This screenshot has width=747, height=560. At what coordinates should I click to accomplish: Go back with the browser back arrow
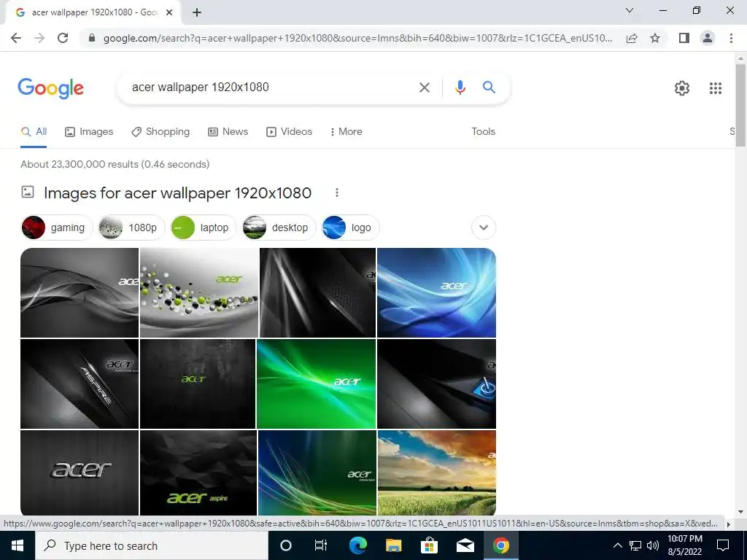click(x=16, y=38)
